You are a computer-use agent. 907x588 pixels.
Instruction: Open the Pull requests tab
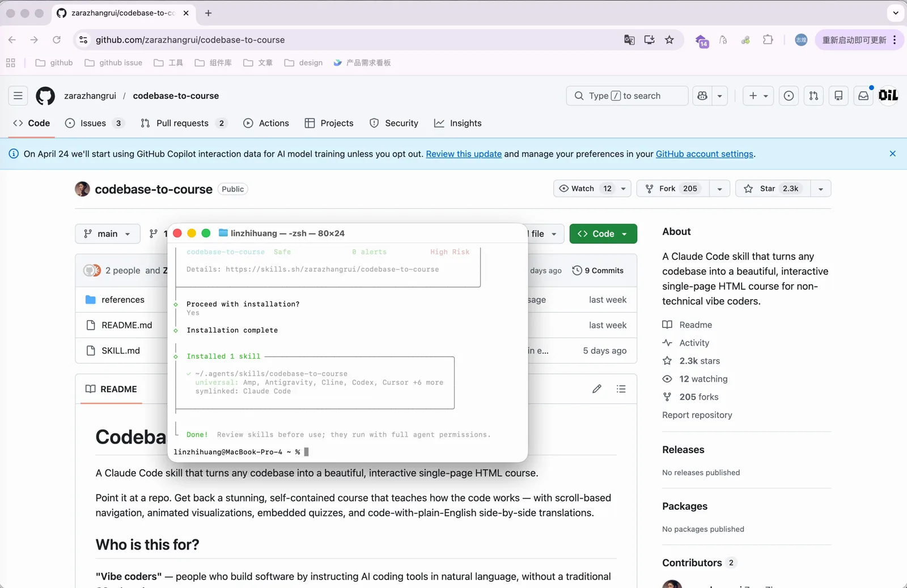coord(183,123)
